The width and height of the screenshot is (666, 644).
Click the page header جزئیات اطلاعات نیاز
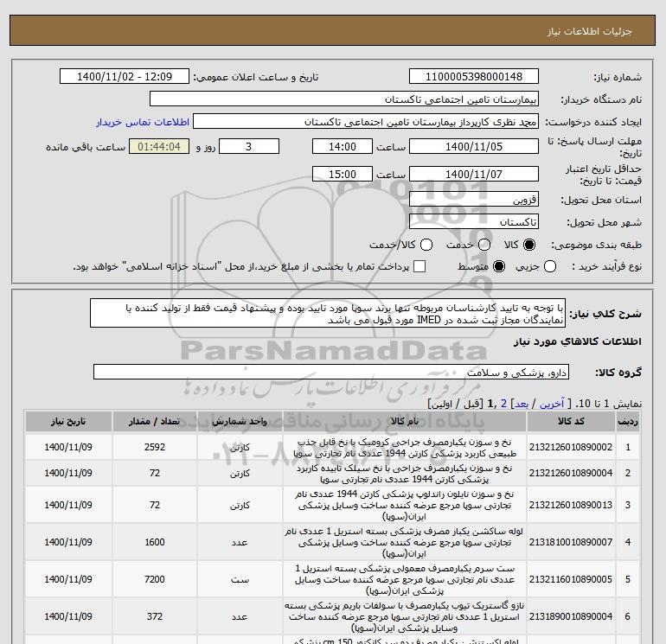[x=590, y=31]
